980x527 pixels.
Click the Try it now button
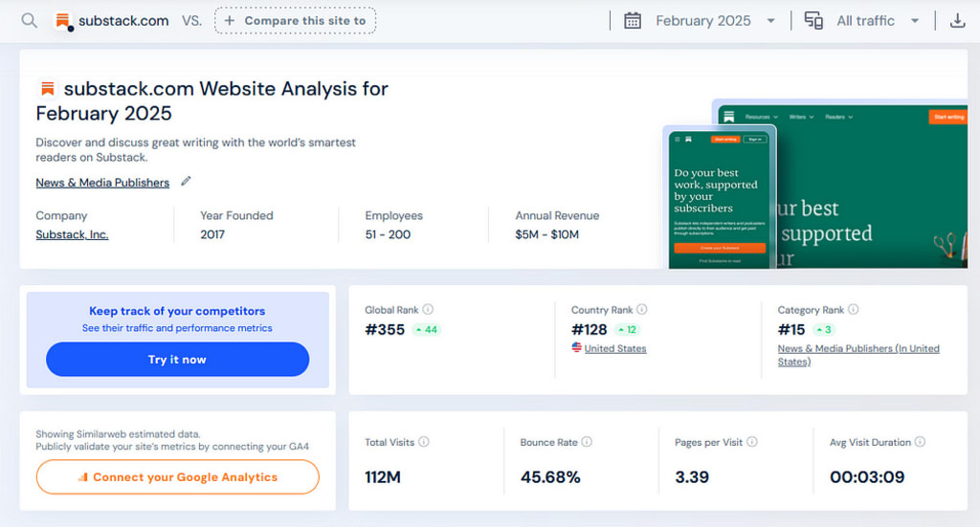click(177, 359)
